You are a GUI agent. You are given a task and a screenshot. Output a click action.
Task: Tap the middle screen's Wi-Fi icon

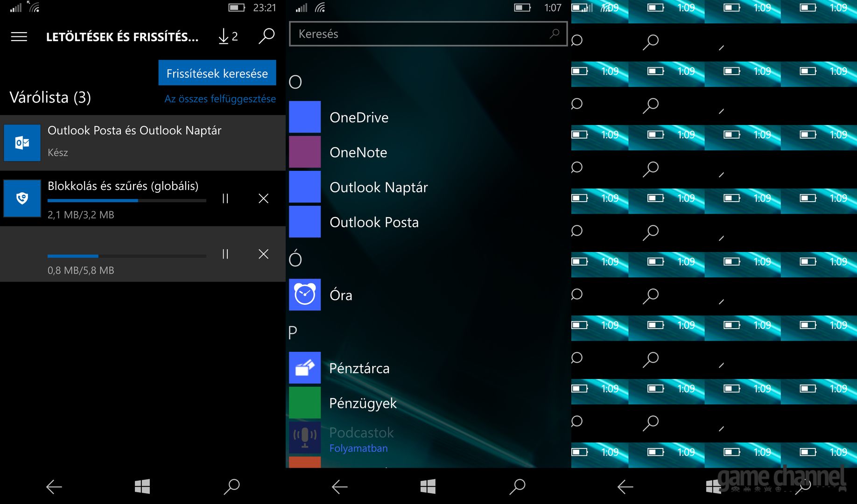click(x=320, y=7)
